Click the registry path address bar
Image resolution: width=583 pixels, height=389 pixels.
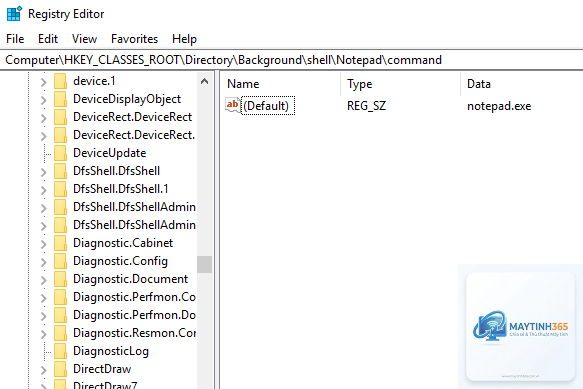click(x=292, y=60)
